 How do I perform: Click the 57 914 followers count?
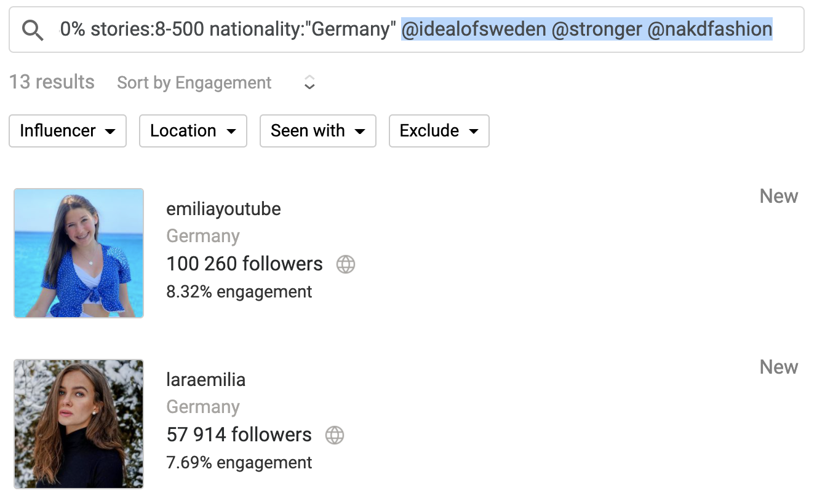coord(239,435)
